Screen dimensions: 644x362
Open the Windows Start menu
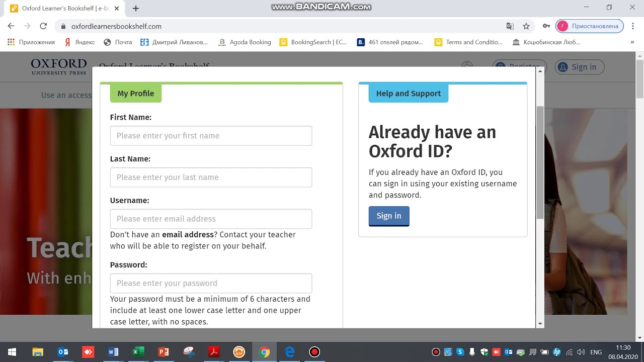[x=12, y=352]
